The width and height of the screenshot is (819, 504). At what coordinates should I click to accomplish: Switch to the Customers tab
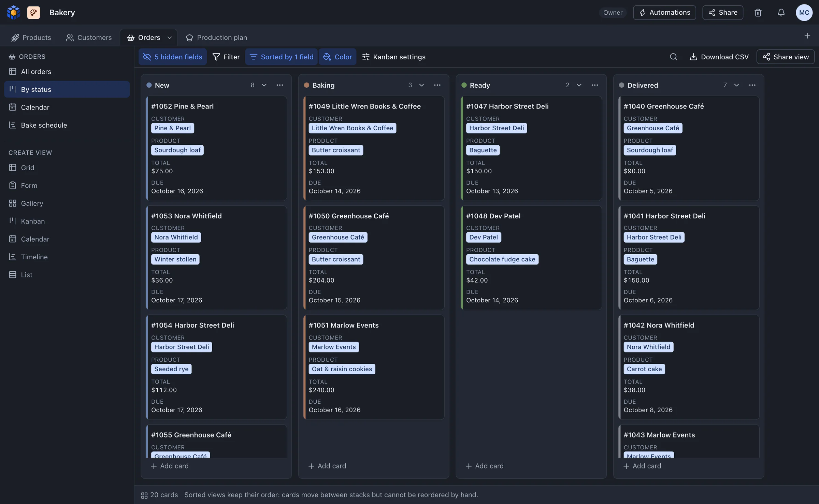click(89, 38)
